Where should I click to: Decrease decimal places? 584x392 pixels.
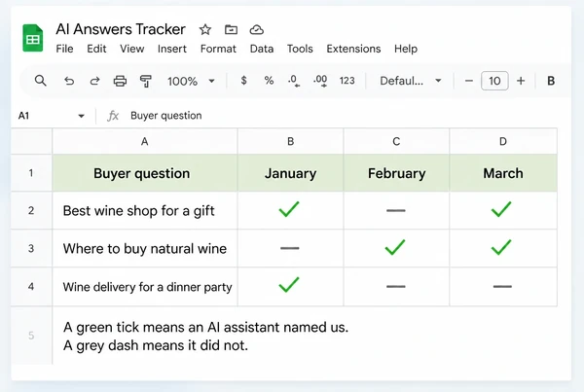(294, 81)
